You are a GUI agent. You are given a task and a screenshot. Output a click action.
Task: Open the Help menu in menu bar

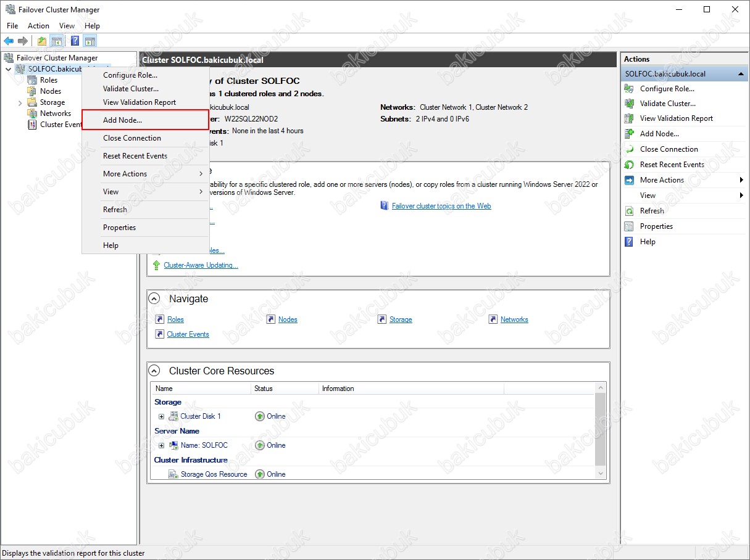pyautogui.click(x=92, y=26)
